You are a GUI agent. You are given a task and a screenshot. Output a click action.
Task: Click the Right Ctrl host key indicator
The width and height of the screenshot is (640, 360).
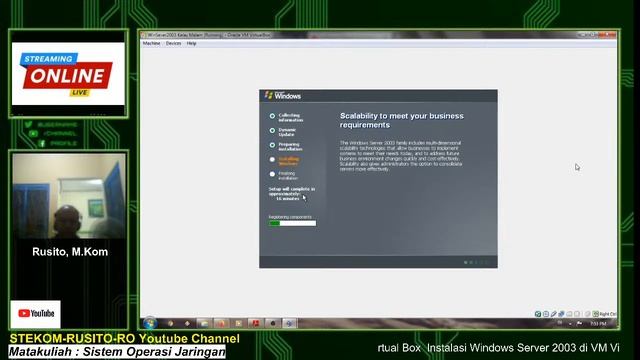point(608,314)
